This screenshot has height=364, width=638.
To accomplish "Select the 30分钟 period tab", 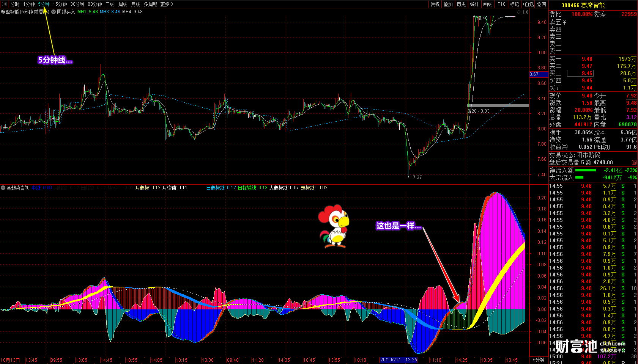I will pos(77,4).
